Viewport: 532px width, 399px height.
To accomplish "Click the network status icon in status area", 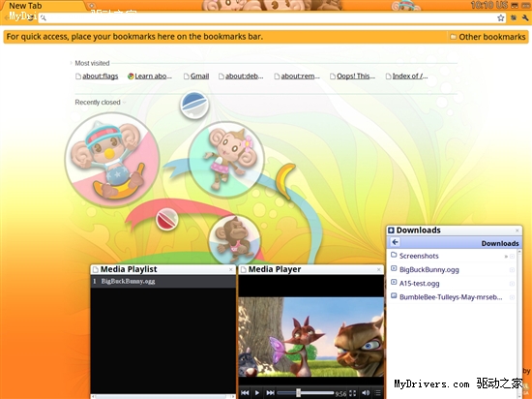I will click(515, 5).
